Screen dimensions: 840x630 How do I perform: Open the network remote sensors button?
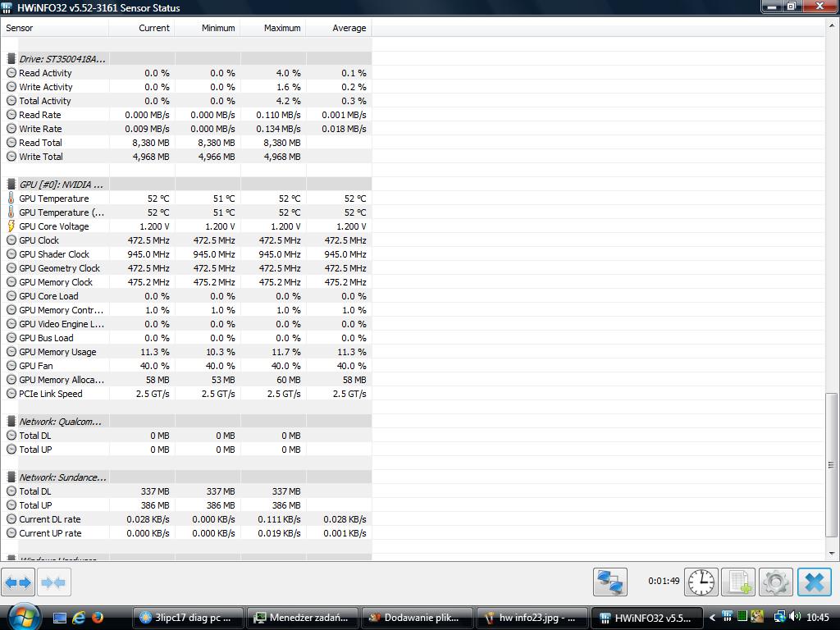pos(610,582)
